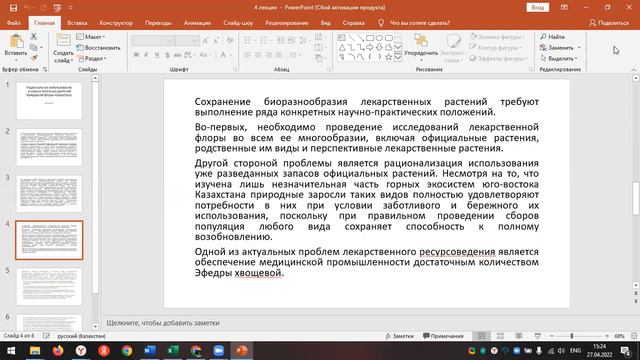Select the text box shape icon
The image size is (640, 360).
(342, 38)
